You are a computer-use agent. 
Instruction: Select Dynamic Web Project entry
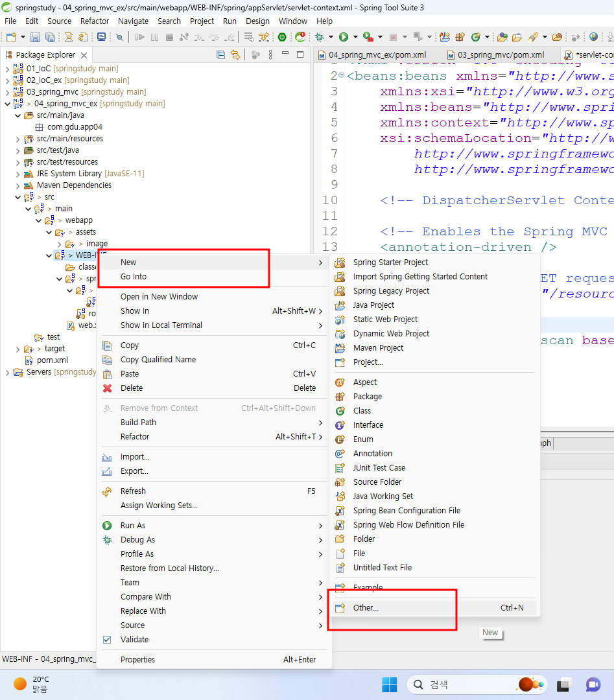[435, 334]
